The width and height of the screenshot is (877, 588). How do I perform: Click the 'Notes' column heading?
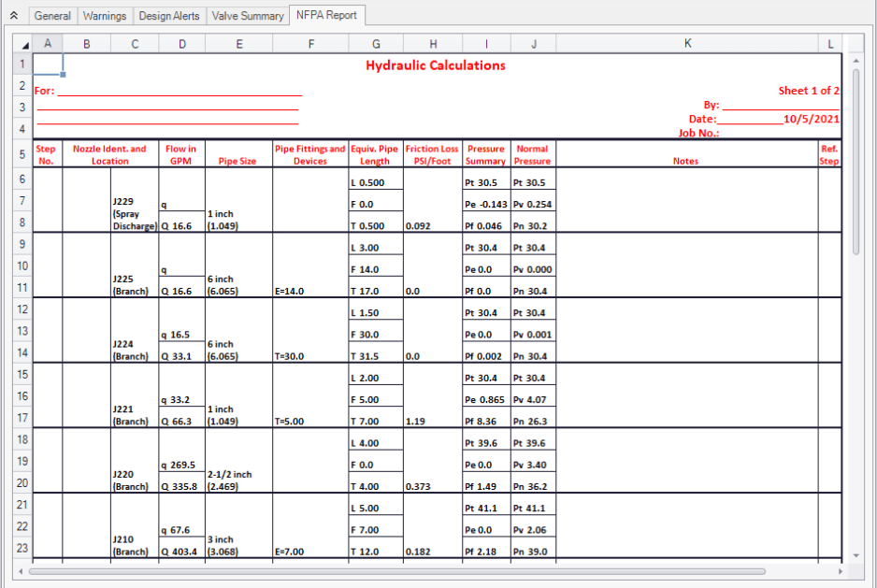pos(685,161)
